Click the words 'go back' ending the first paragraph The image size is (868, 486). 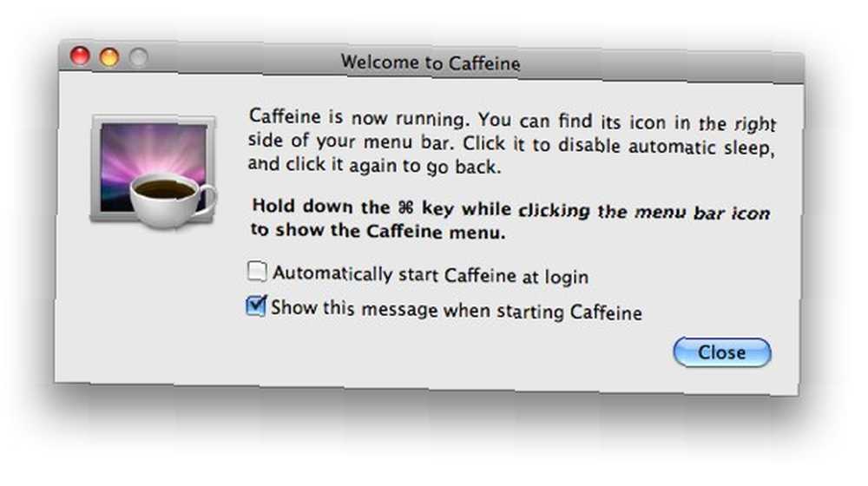click(464, 167)
